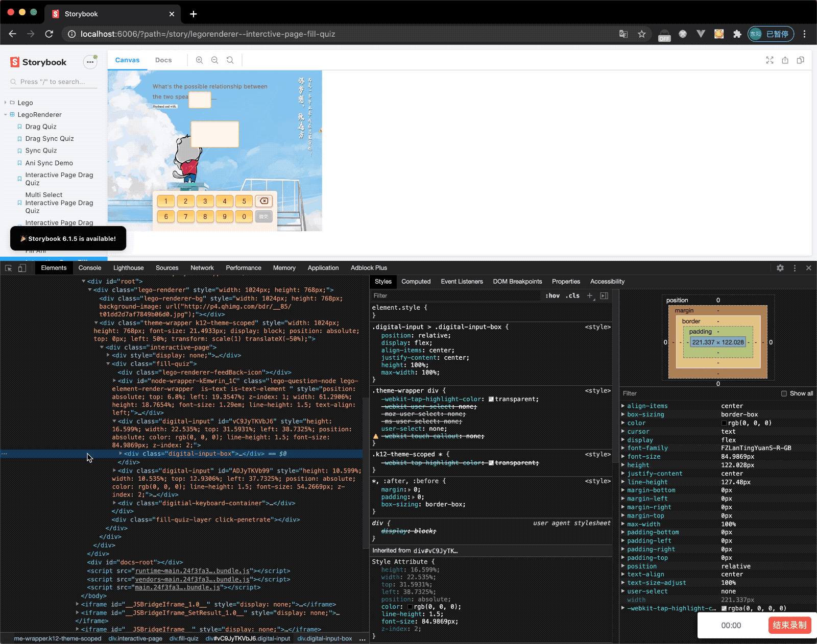Viewport: 817px width, 644px height.
Task: Check the Show all computed checkbox
Action: 784,393
